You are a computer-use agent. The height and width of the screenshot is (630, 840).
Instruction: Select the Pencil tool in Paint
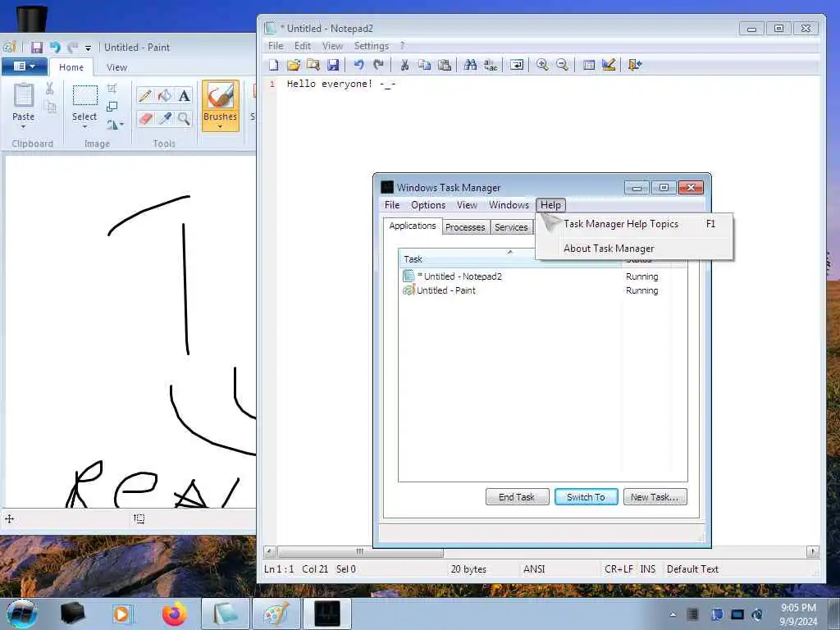144,95
